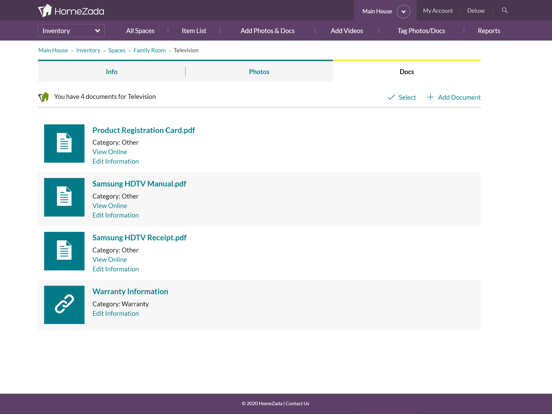
Task: Click the Television breadcrumb text
Action: pyautogui.click(x=186, y=50)
